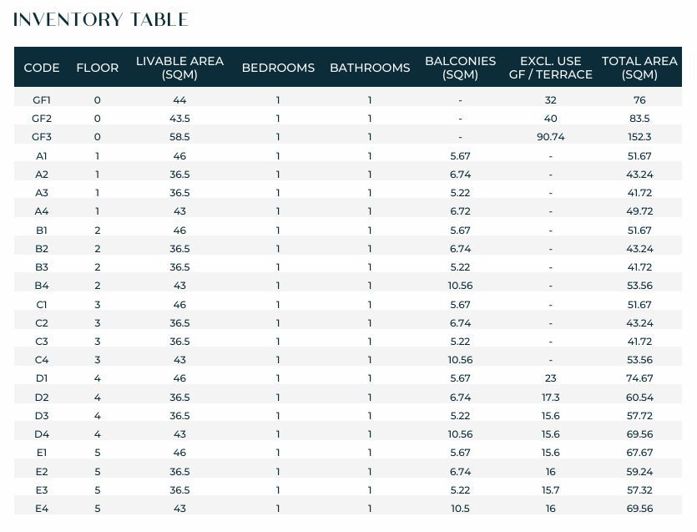The width and height of the screenshot is (697, 532).
Task: Select the D2 terrace value 17.3
Action: pos(551,397)
